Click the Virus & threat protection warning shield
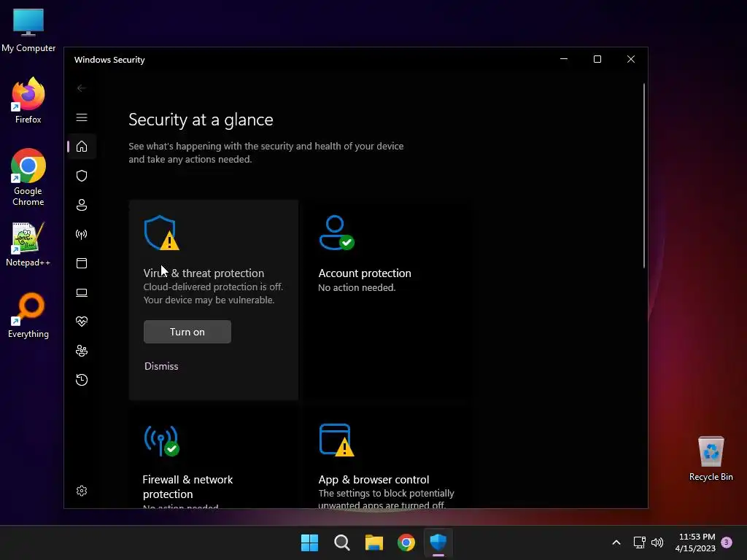The width and height of the screenshot is (747, 560). click(x=161, y=233)
